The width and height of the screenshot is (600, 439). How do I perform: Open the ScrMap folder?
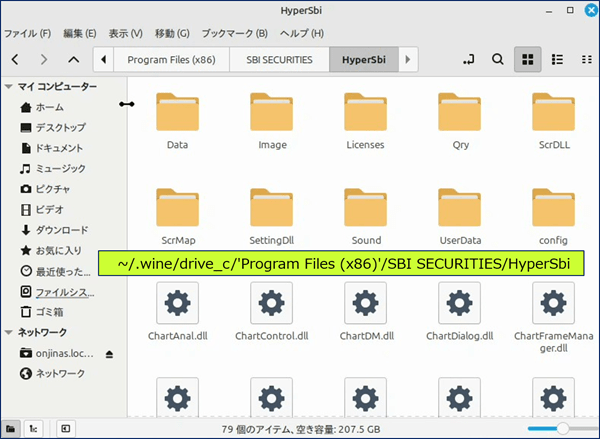click(178, 217)
